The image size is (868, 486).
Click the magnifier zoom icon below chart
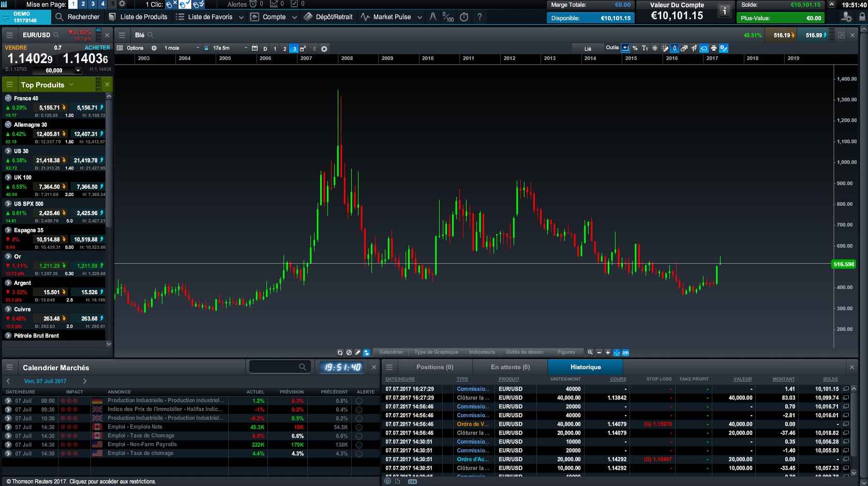[590, 353]
